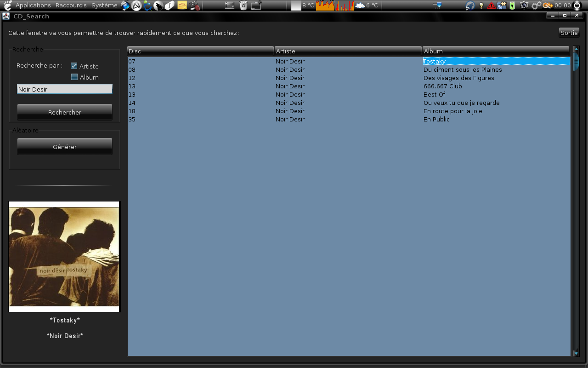Select the album row 666.667 Club
The height and width of the screenshot is (368, 588).
tap(443, 86)
